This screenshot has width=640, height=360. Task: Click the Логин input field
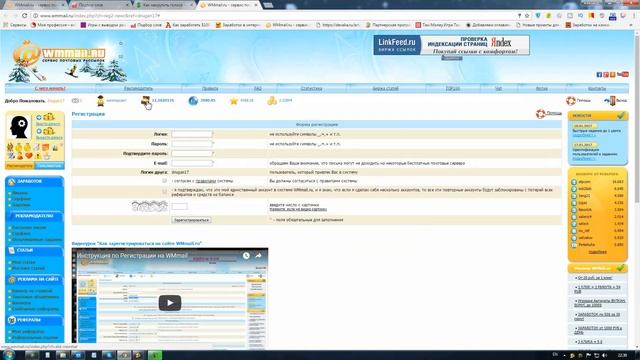192,134
